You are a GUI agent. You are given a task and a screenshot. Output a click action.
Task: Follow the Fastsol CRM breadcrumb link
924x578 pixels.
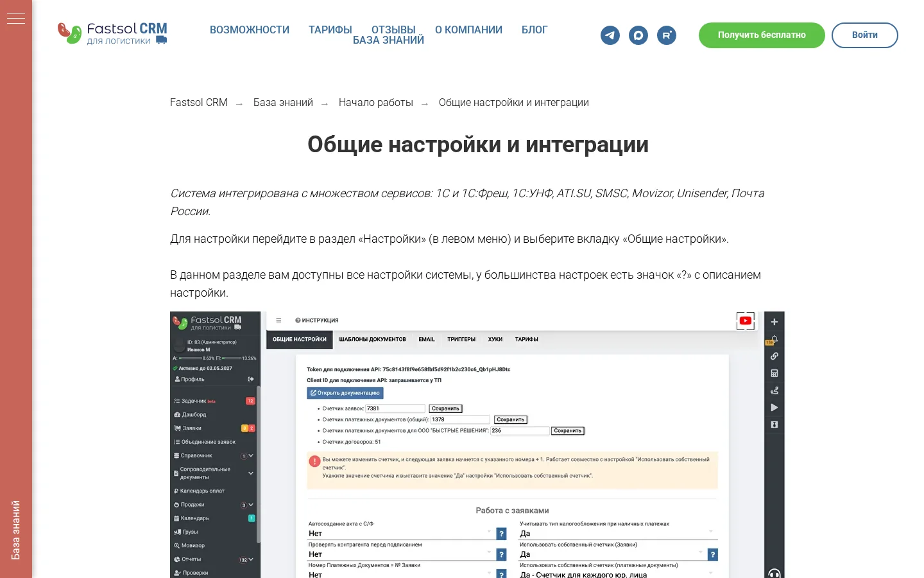199,103
